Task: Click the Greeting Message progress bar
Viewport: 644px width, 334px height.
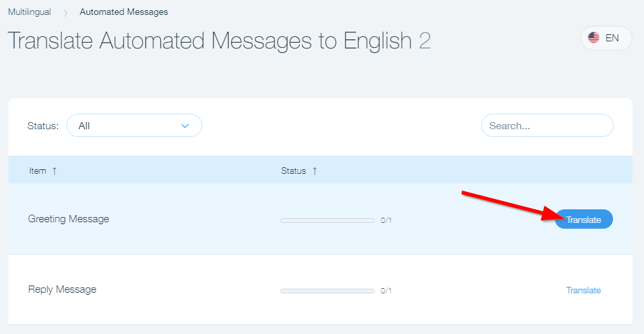Action: point(327,220)
